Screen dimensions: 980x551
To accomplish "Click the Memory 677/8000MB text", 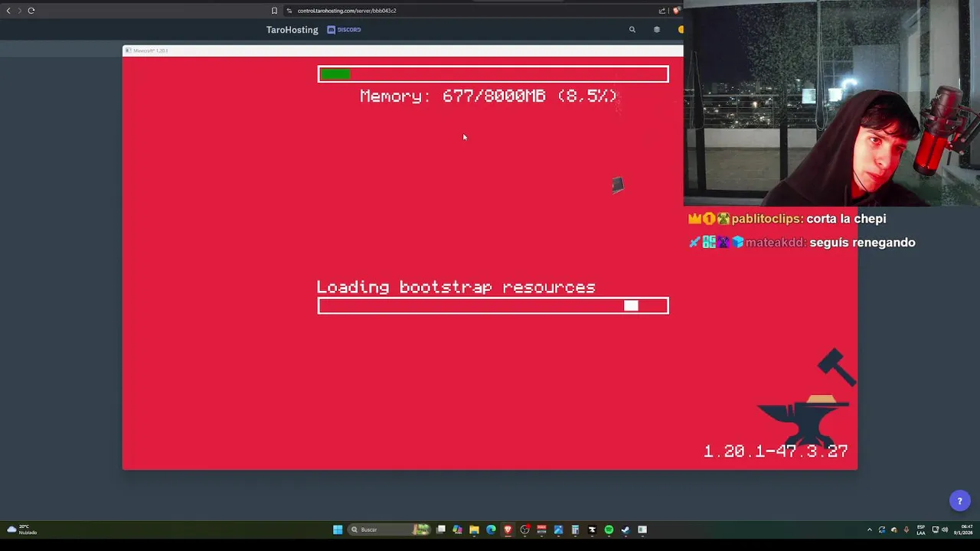I will [488, 96].
